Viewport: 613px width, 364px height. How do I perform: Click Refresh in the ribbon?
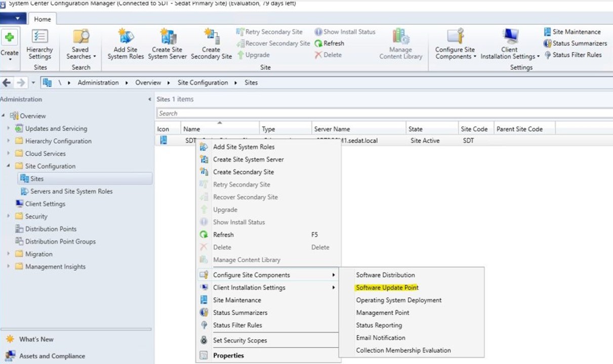[x=329, y=43]
